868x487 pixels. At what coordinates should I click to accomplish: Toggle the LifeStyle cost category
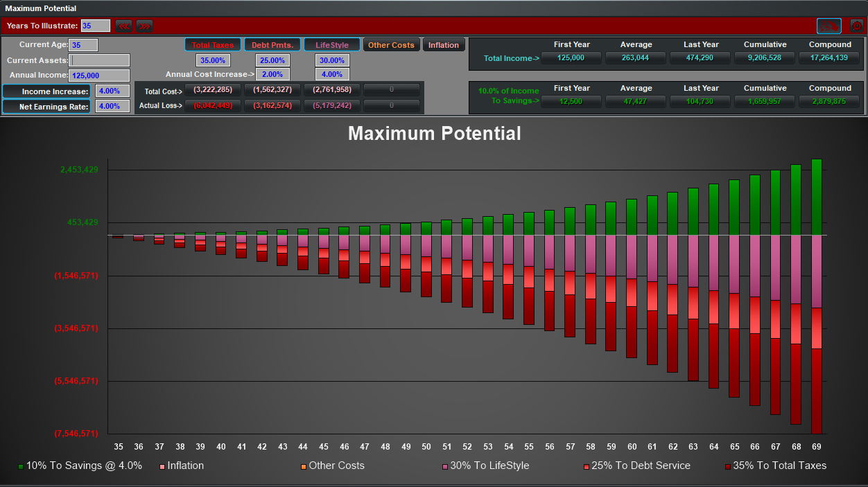(x=332, y=45)
